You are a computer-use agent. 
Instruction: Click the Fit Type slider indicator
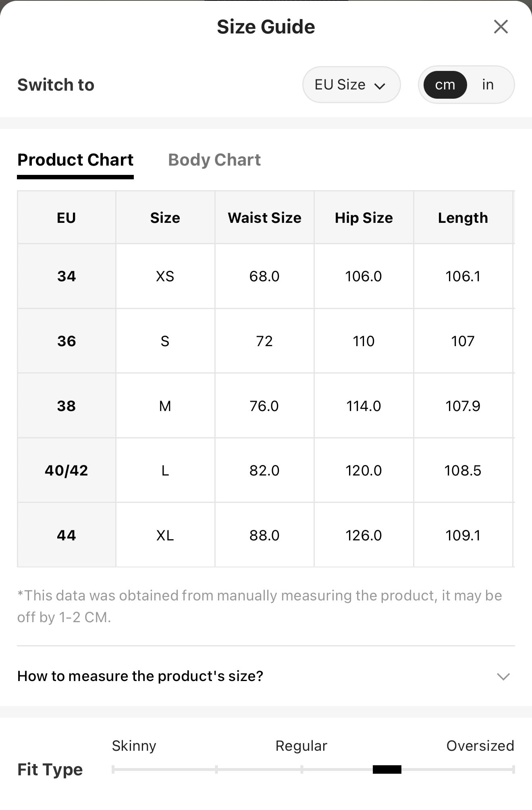pos(387,769)
